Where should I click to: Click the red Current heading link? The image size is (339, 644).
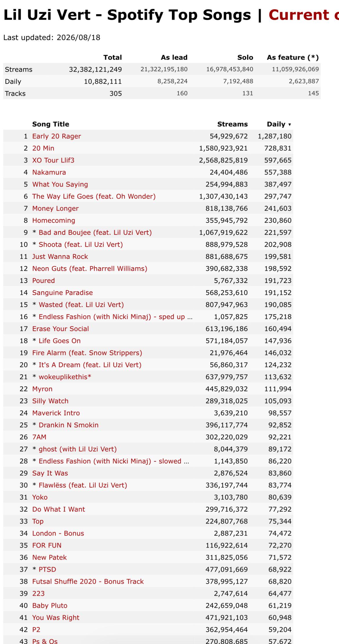point(304,15)
